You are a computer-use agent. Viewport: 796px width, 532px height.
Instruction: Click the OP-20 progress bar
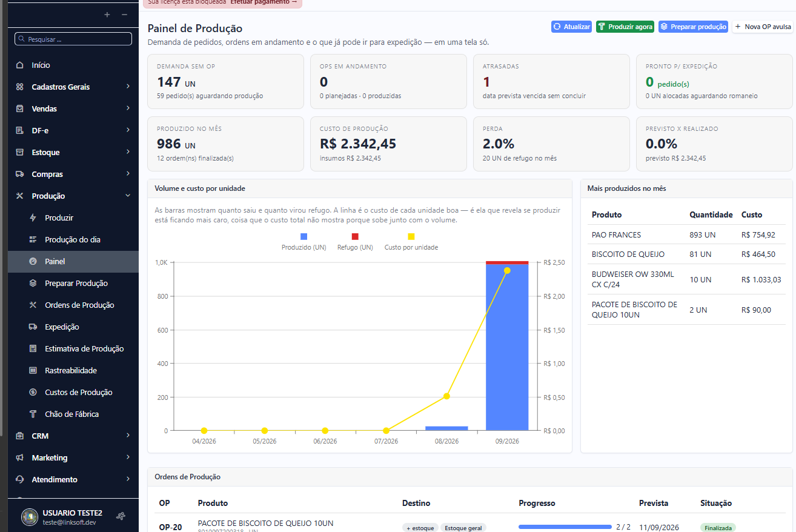[565, 527]
